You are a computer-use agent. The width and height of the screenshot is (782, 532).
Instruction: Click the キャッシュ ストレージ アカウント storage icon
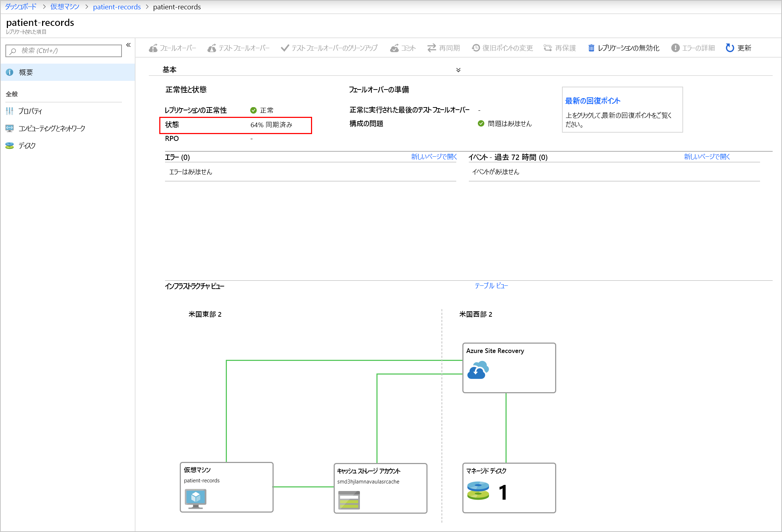coord(349,500)
